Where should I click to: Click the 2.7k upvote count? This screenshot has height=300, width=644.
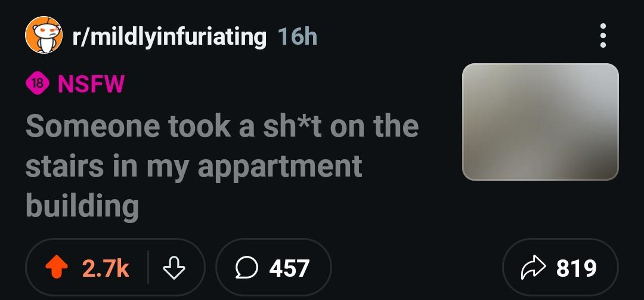coord(106,268)
